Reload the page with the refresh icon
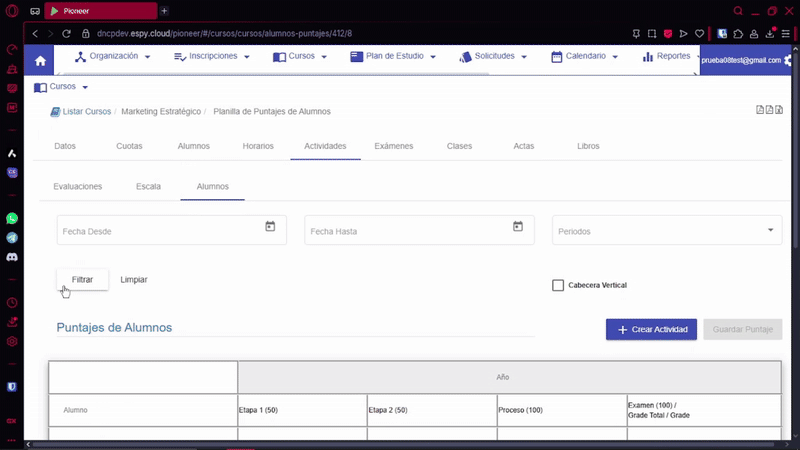Screen dimensions: 800x450 click(x=68, y=33)
